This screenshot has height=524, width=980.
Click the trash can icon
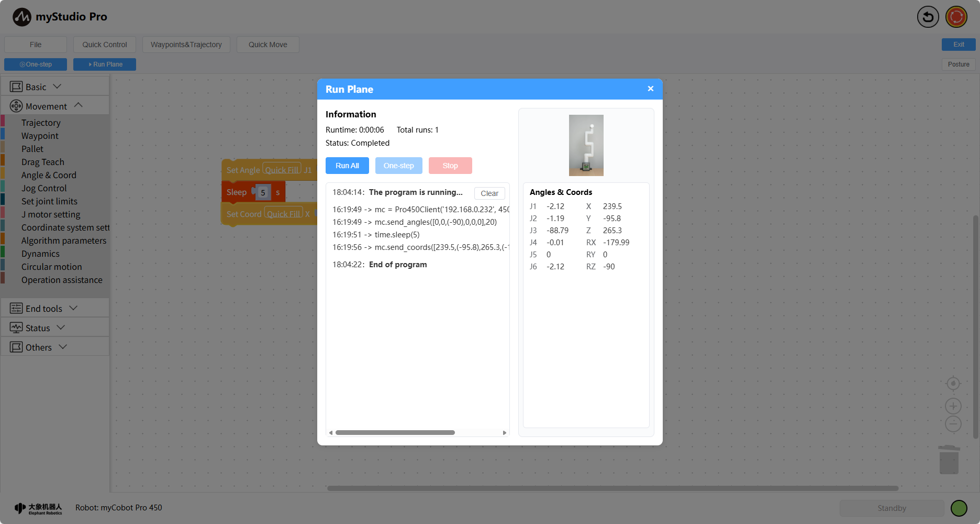tap(949, 460)
